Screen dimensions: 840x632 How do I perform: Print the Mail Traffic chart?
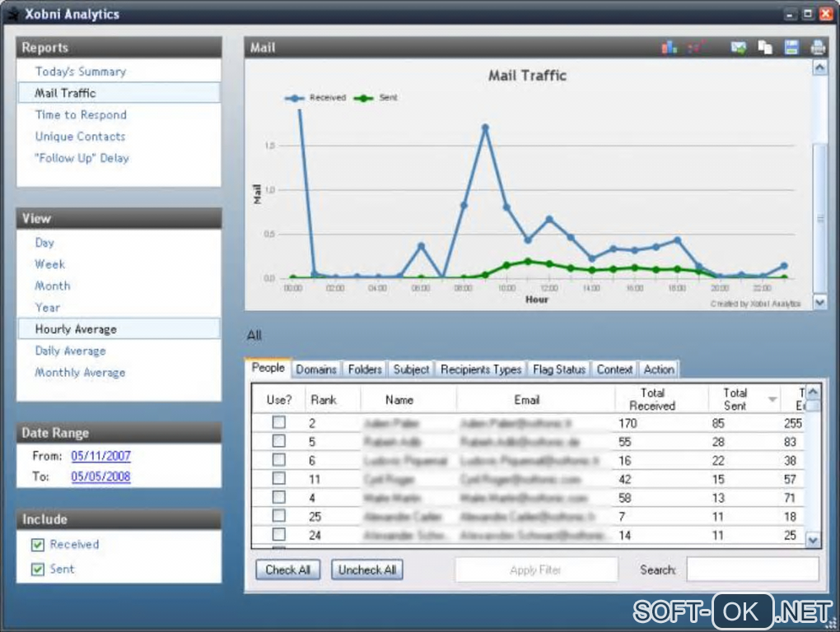pos(818,48)
